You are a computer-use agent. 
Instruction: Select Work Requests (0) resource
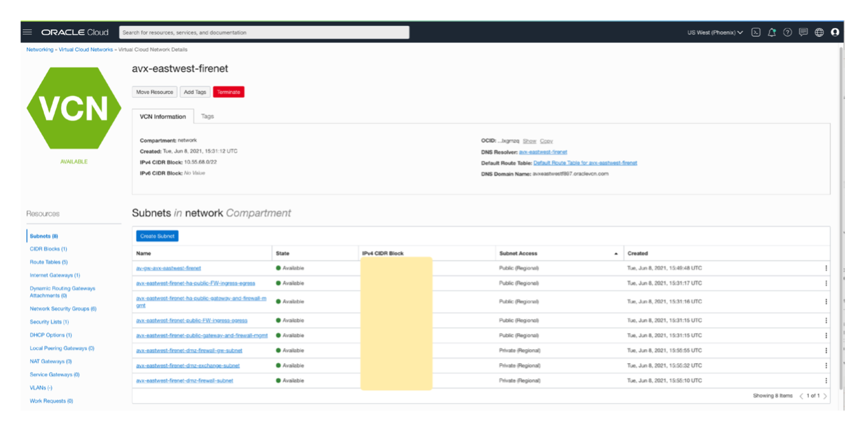tap(52, 401)
